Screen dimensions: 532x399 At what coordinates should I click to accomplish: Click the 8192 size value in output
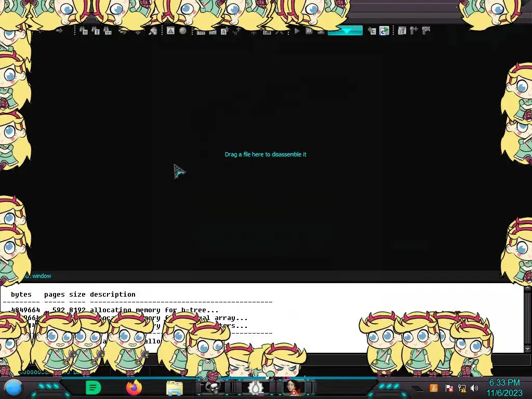tap(77, 310)
